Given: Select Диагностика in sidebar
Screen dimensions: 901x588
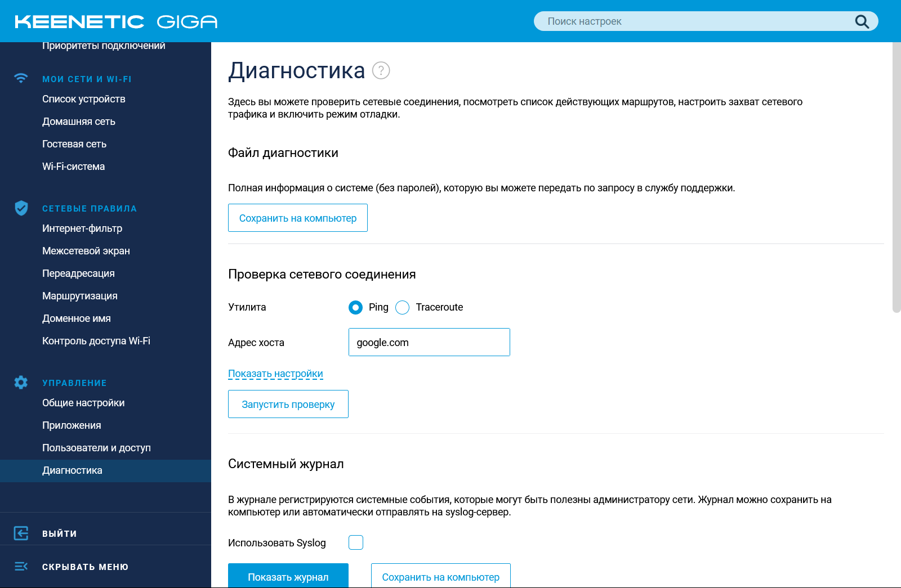Looking at the screenshot, I should 105,471.
